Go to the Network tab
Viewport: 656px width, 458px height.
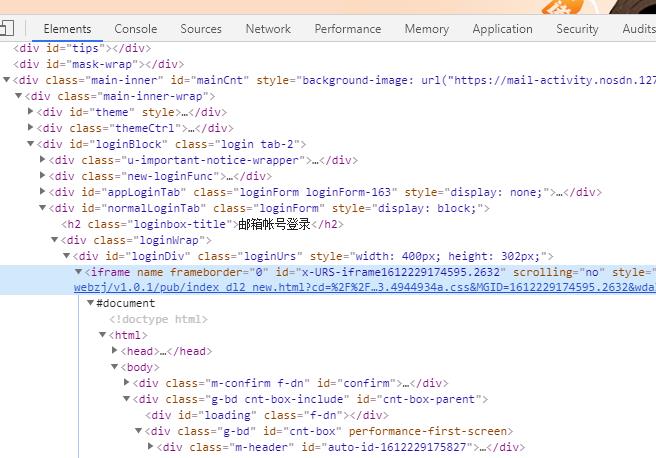point(268,29)
